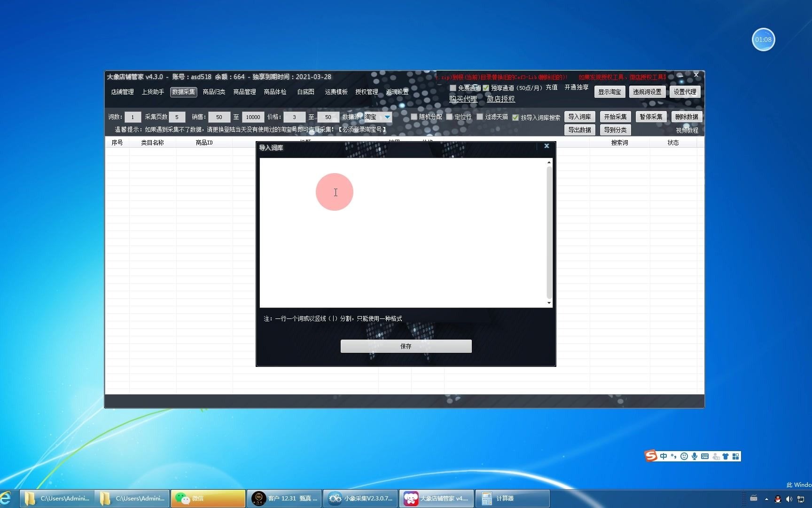The image size is (812, 508).
Task: Open the 购买代理 link
Action: tap(463, 99)
